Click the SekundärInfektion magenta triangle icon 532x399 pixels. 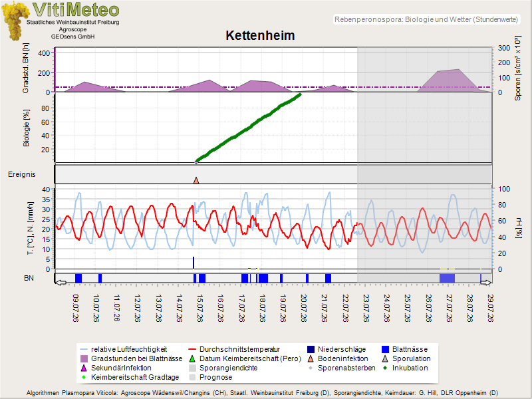(x=84, y=368)
